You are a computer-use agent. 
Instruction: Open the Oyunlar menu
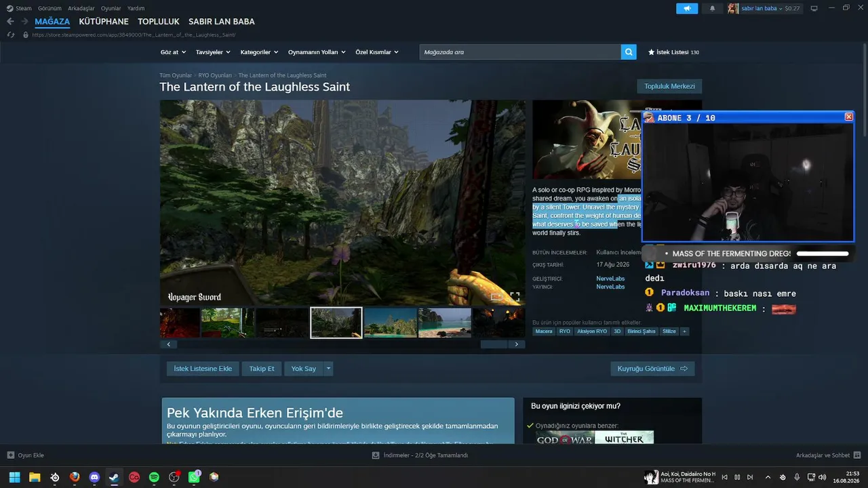111,8
